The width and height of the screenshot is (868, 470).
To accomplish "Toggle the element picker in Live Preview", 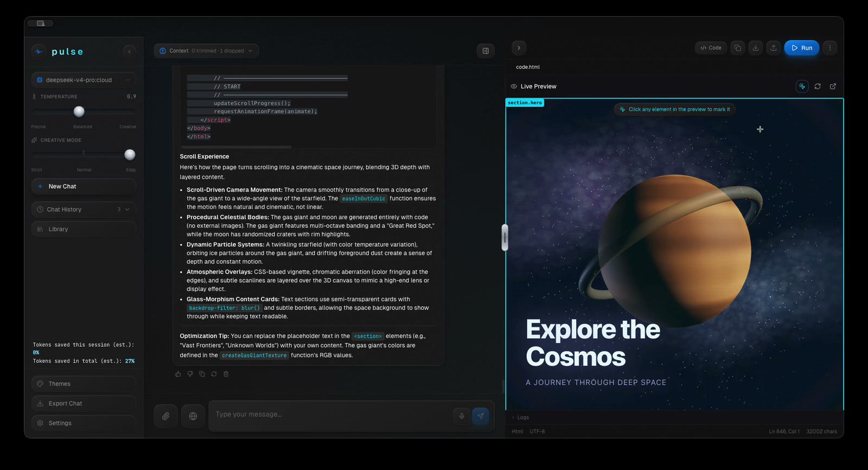I will [802, 86].
